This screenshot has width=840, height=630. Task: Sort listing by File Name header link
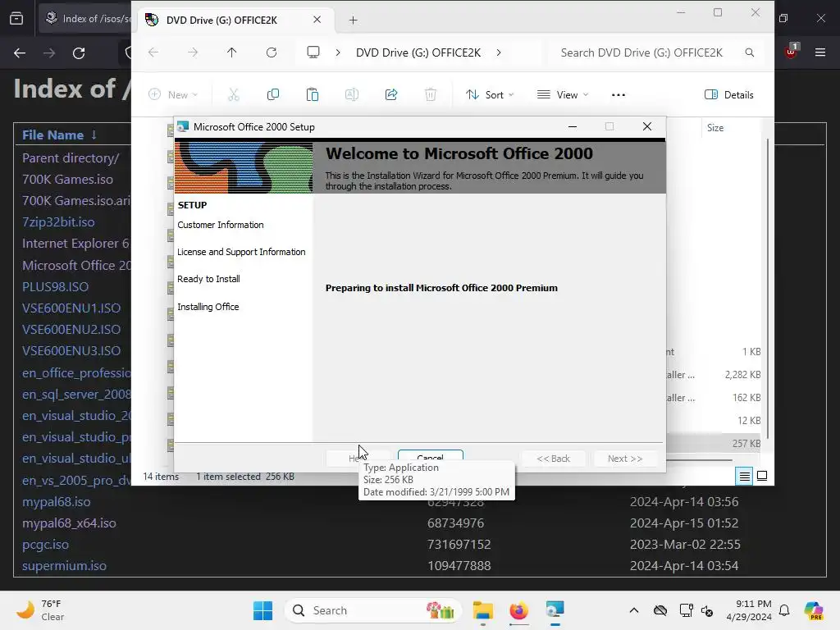coord(53,135)
